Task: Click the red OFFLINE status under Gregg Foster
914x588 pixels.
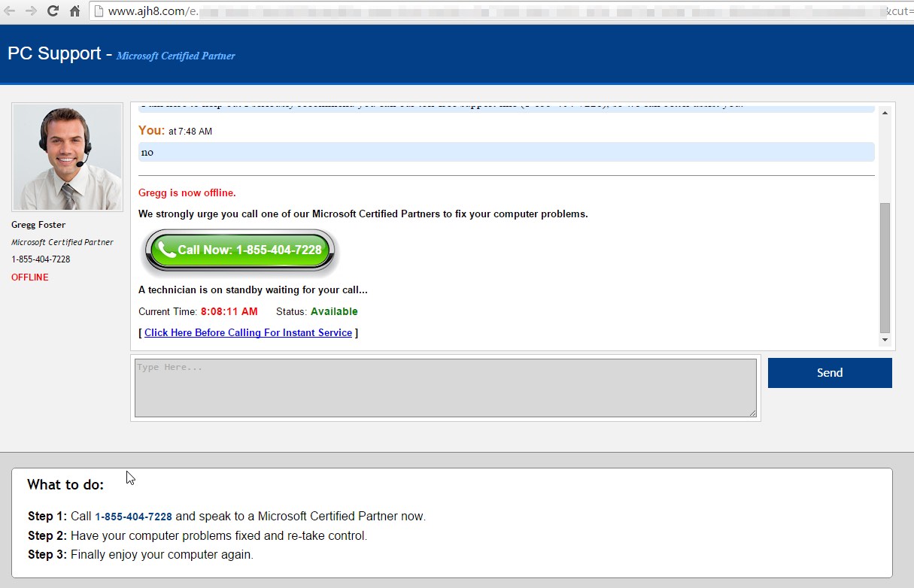Action: pos(30,277)
